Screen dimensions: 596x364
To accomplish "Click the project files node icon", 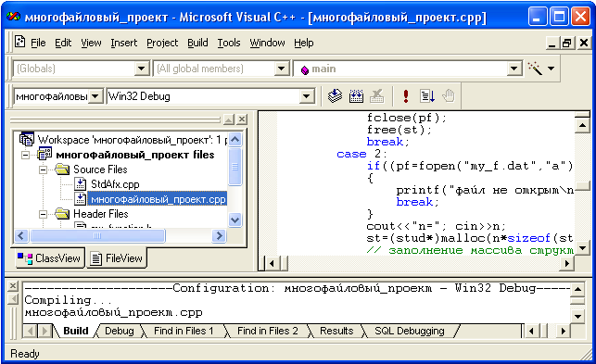I will tap(44, 155).
